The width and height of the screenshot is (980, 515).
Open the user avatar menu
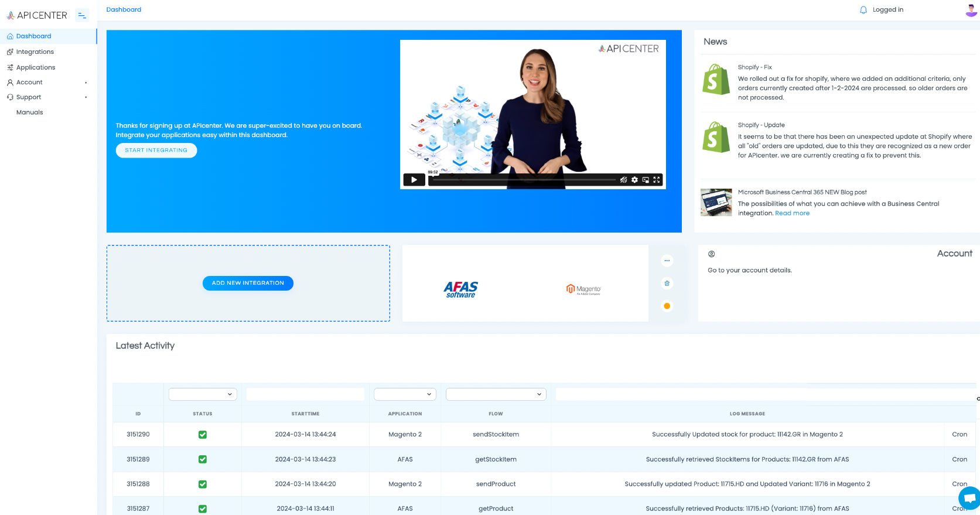971,10
